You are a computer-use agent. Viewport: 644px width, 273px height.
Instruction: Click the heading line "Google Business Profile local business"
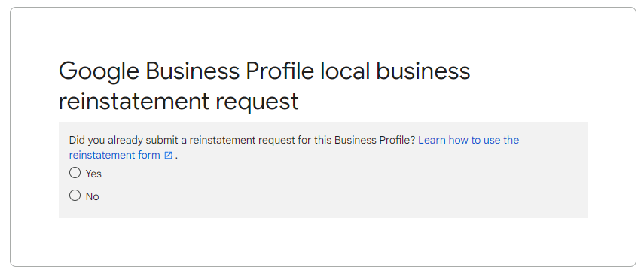[x=264, y=71]
